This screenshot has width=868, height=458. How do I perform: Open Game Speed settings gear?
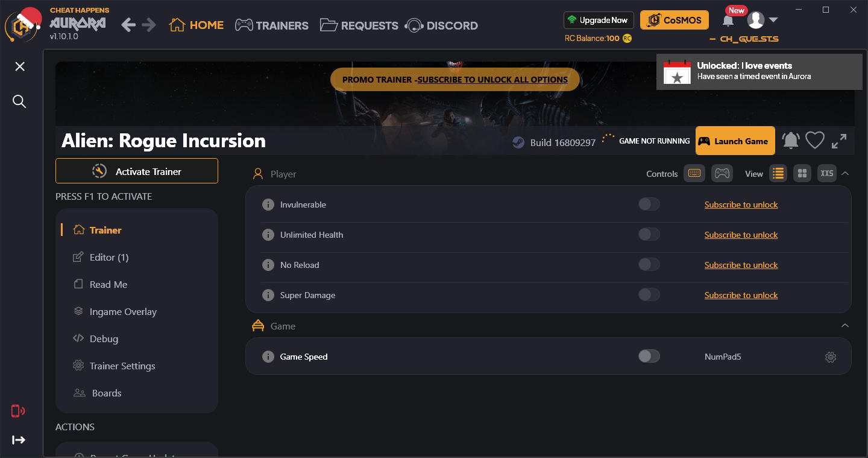click(x=831, y=357)
